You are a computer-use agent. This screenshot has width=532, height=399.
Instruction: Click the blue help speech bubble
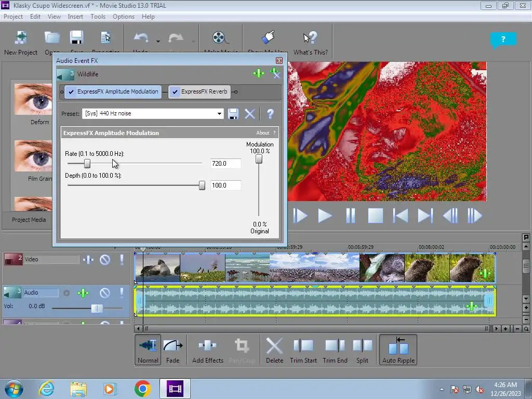503,40
